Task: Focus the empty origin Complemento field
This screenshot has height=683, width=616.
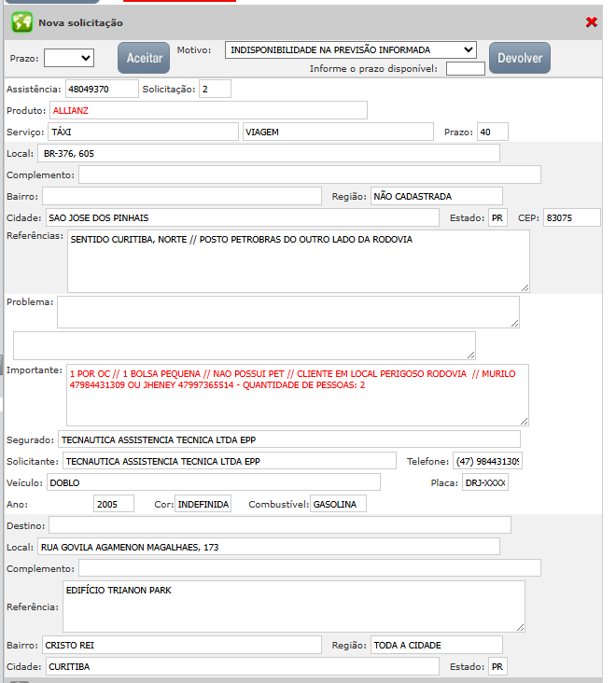Action: click(x=310, y=174)
